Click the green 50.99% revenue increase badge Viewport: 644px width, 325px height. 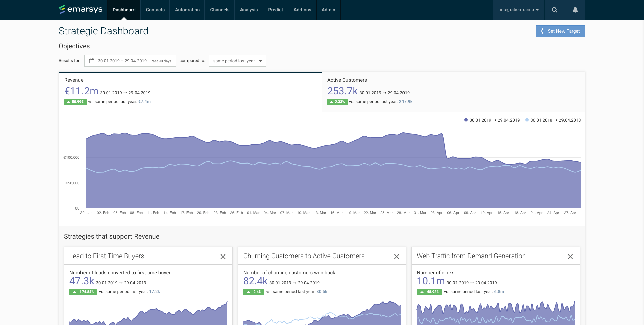pyautogui.click(x=75, y=102)
